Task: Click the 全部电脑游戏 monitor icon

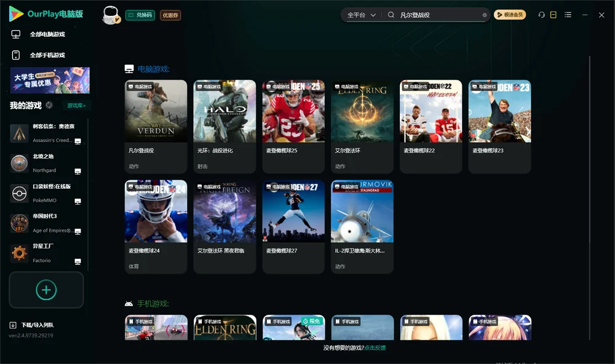Action: 16,34
